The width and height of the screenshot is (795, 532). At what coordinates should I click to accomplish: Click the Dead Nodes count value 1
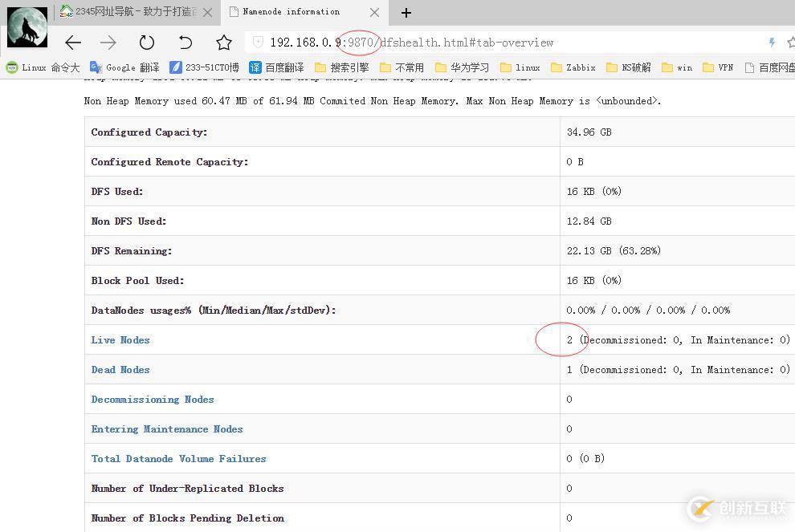(x=569, y=370)
